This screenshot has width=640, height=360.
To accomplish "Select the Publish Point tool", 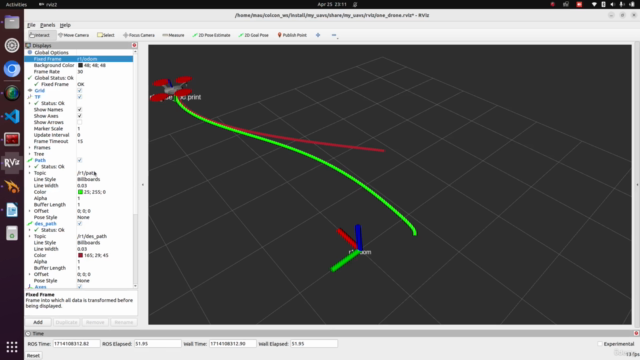I will 292,35.
